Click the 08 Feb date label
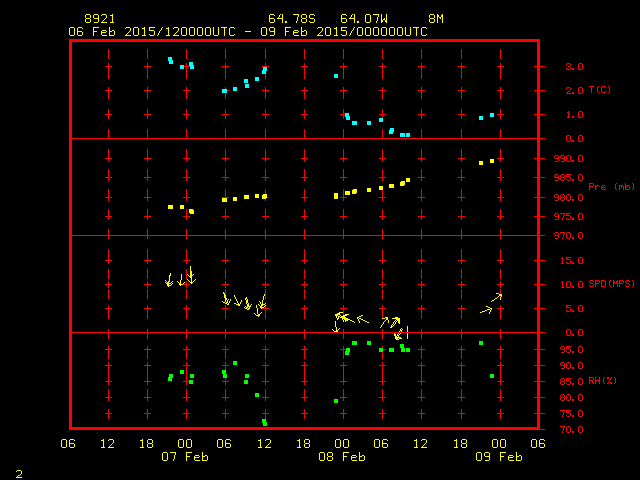Screen dimensions: 640x480 pyautogui.click(x=342, y=457)
